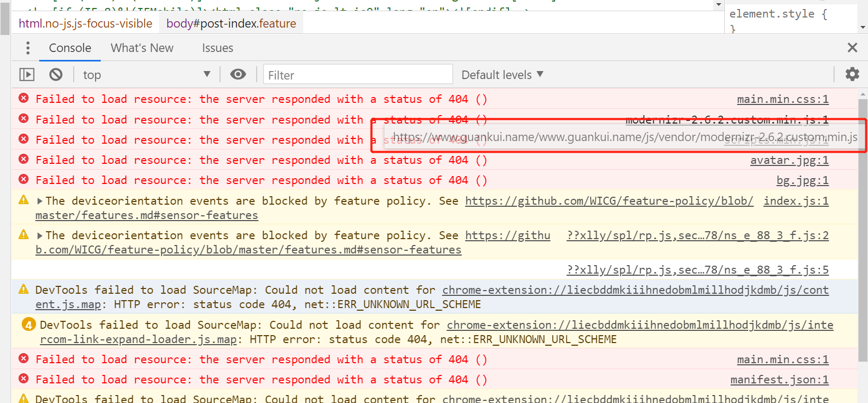
Task: Close the console drawer
Action: (852, 48)
